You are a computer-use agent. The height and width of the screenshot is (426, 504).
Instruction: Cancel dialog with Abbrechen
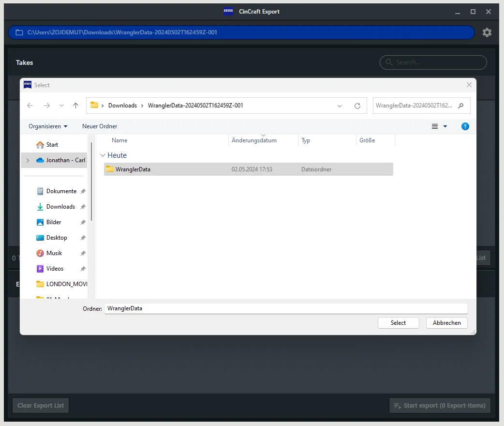pos(447,323)
